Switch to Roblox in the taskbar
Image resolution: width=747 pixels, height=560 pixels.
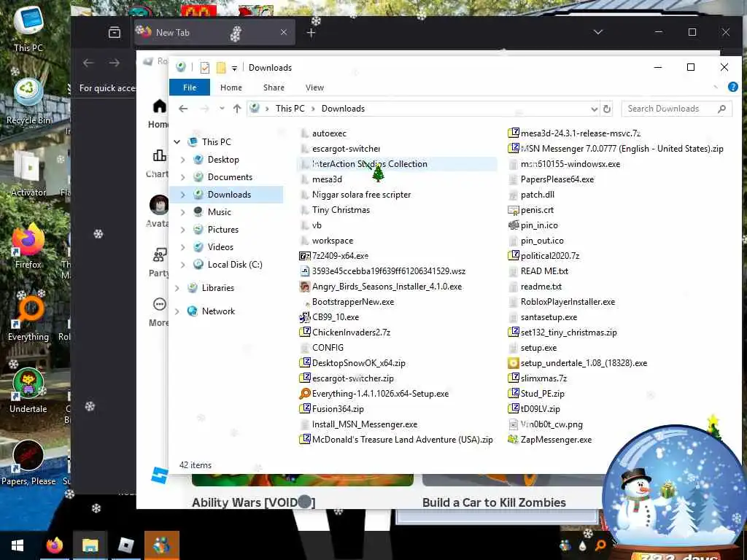point(125,545)
